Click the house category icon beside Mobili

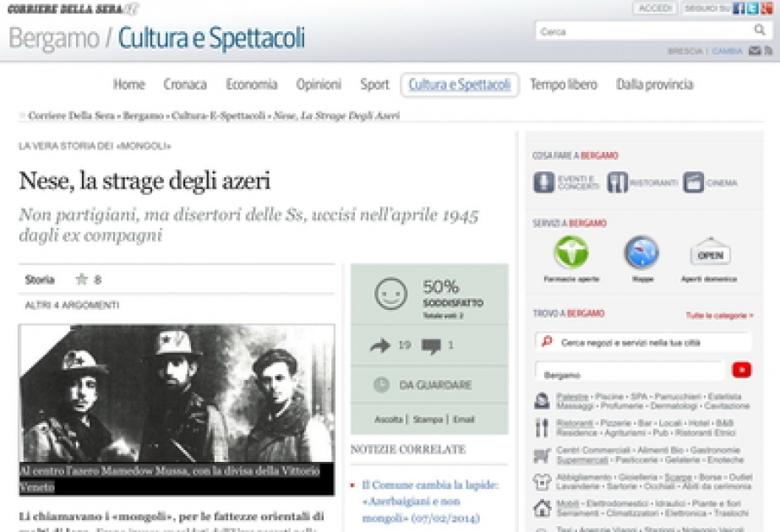pos(542,508)
